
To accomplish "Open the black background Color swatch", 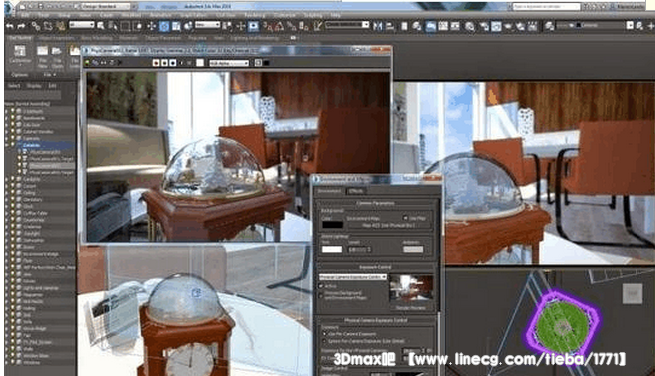I will coord(333,224).
